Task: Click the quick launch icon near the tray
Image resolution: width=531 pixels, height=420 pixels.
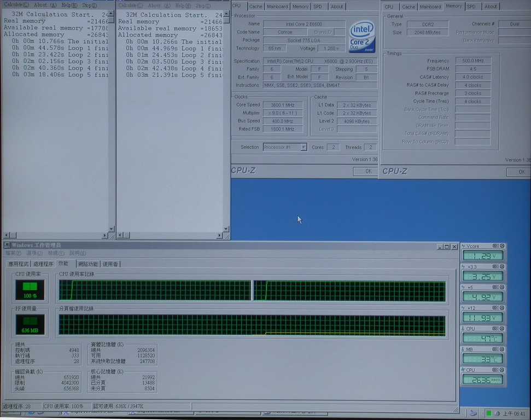Action: [473, 413]
